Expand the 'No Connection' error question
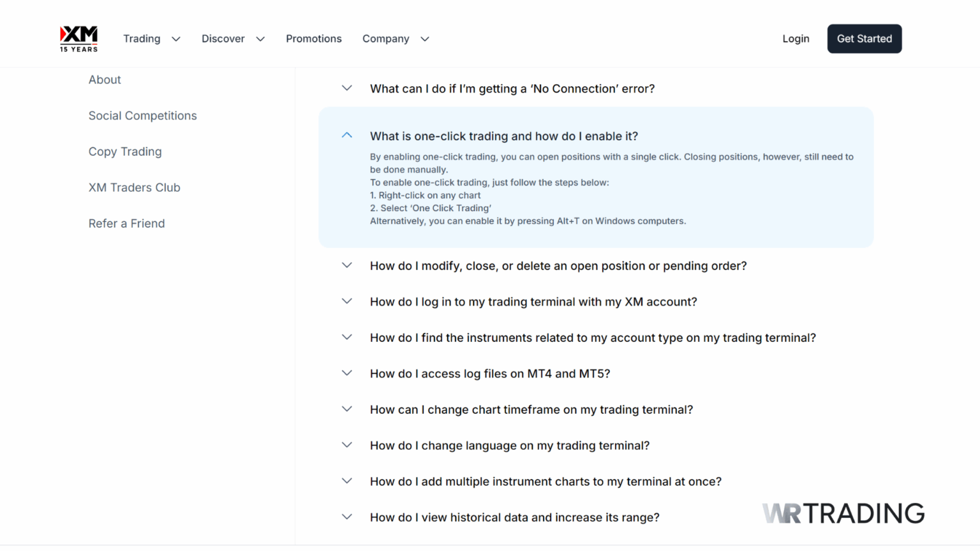The image size is (980, 551). (512, 89)
